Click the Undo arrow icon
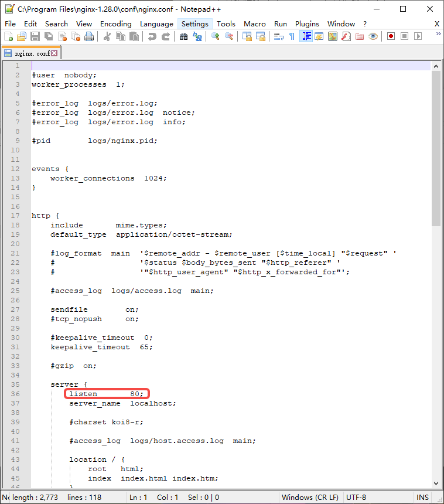This screenshot has width=444, height=504. click(x=152, y=36)
